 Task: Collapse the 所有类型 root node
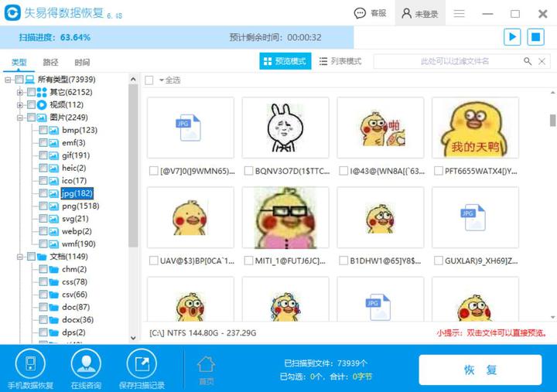(8, 80)
